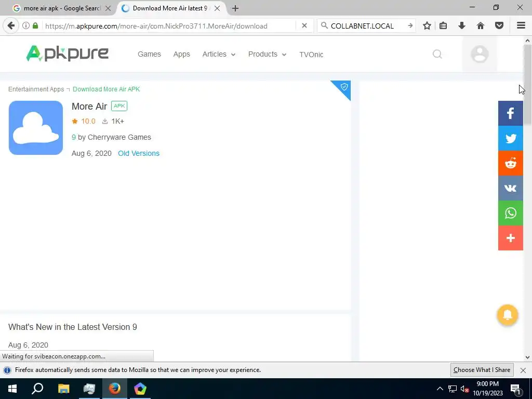
Task: Click the search go arrow
Action: coord(410,26)
